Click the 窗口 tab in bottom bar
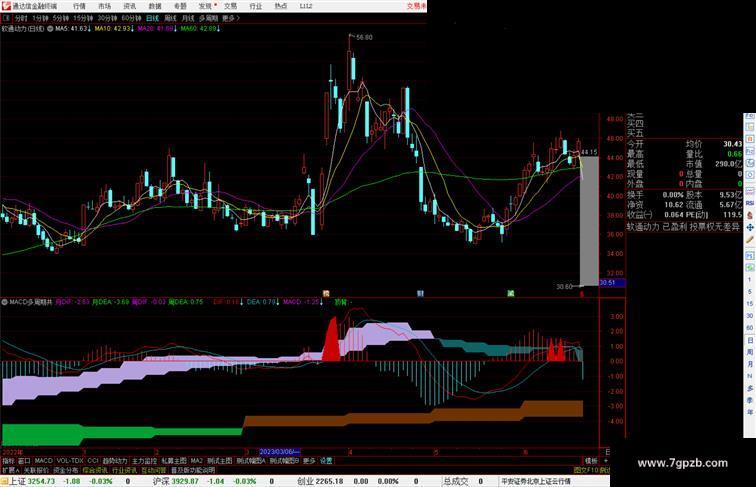756x487 pixels. 24,461
